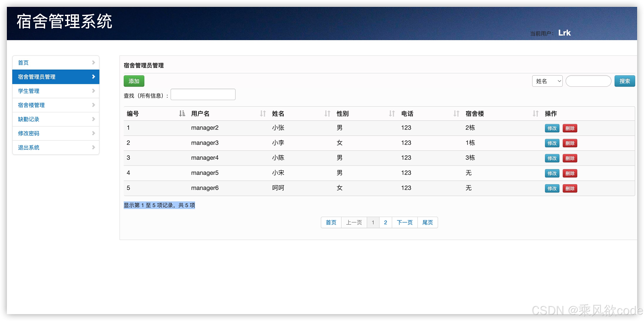Open the 姓名 search field dropdown
This screenshot has height=321, width=644.
547,81
